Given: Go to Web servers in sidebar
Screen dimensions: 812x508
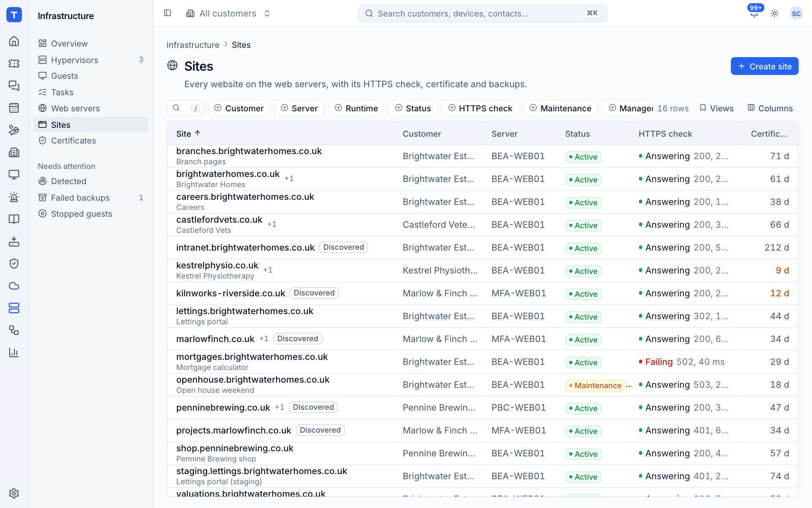Looking at the screenshot, I should point(91,108).
